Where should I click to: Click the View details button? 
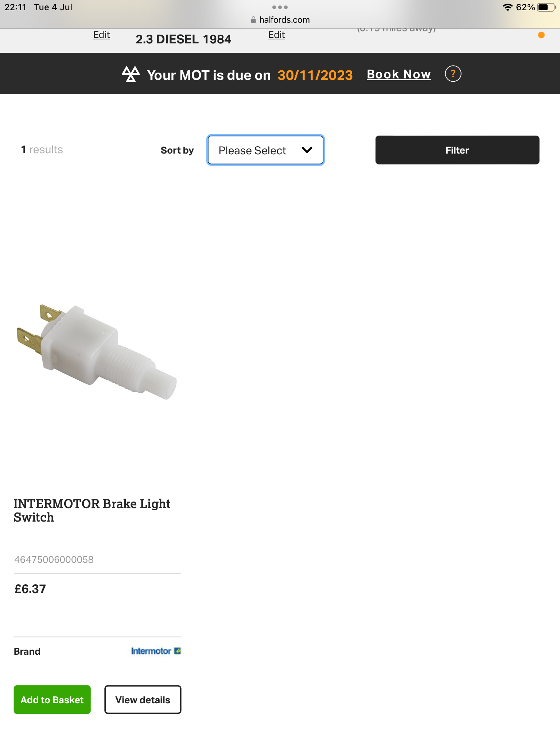click(x=143, y=700)
